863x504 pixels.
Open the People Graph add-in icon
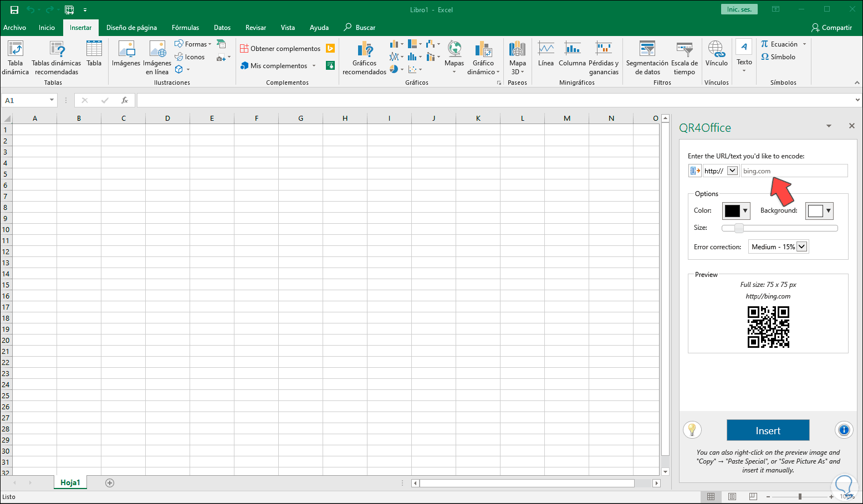click(330, 65)
